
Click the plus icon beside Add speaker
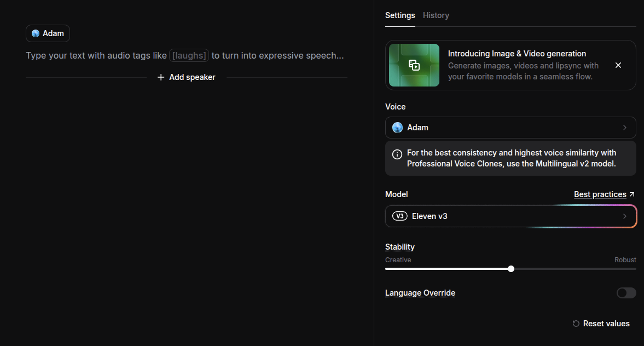160,77
